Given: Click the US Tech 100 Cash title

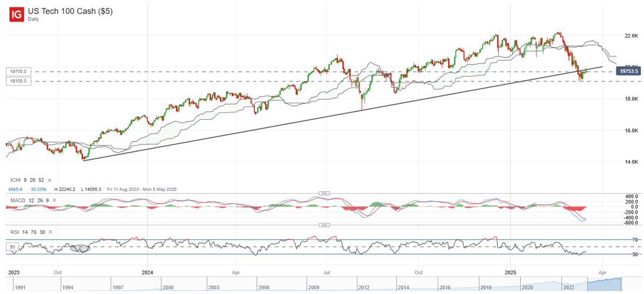Looking at the screenshot, I should (x=70, y=11).
